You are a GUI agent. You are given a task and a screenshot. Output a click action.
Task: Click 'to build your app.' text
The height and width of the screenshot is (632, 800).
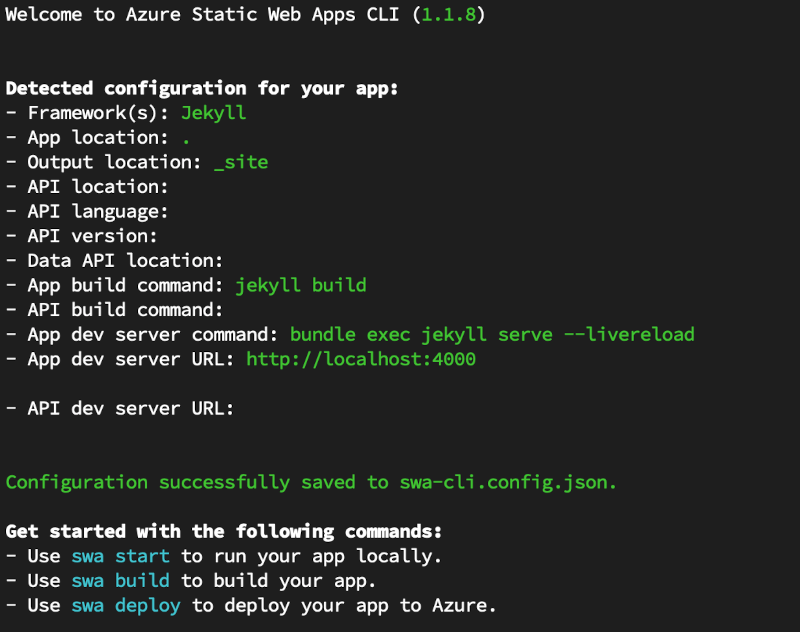pyautogui.click(x=279, y=581)
